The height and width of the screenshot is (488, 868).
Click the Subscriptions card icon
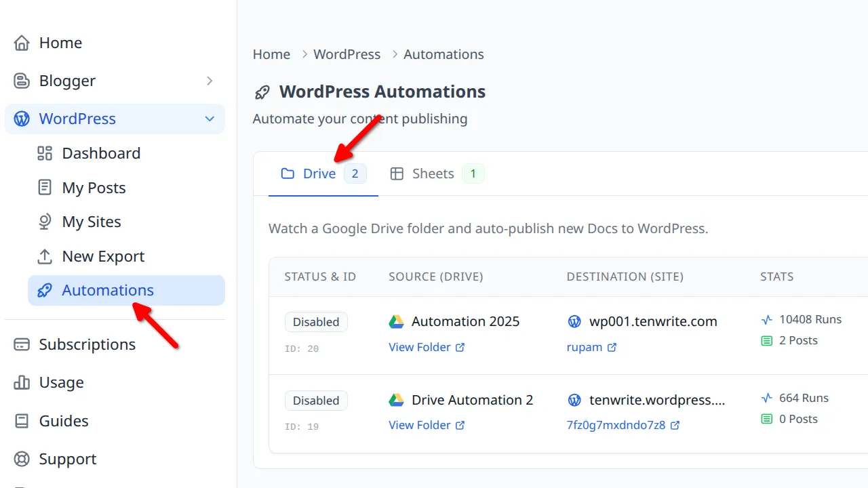[x=22, y=344]
